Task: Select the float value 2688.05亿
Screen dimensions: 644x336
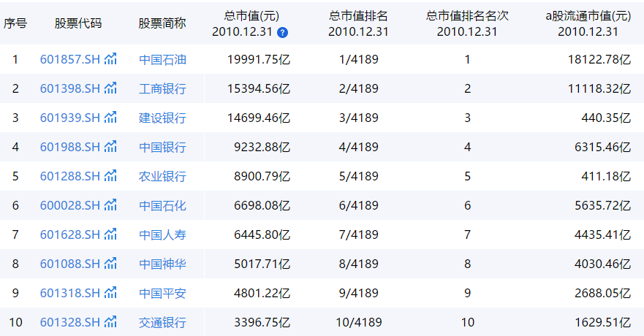Action: tap(602, 294)
